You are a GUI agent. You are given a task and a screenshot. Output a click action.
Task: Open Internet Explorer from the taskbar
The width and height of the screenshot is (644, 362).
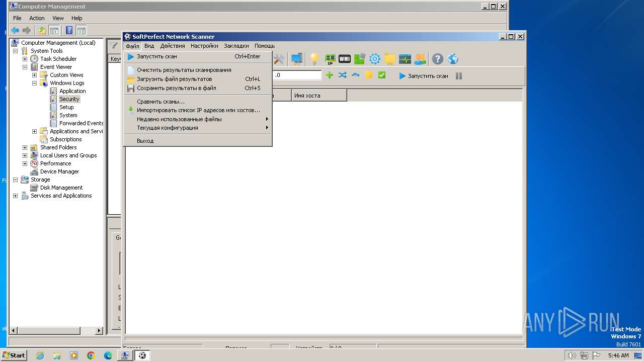pos(40,355)
